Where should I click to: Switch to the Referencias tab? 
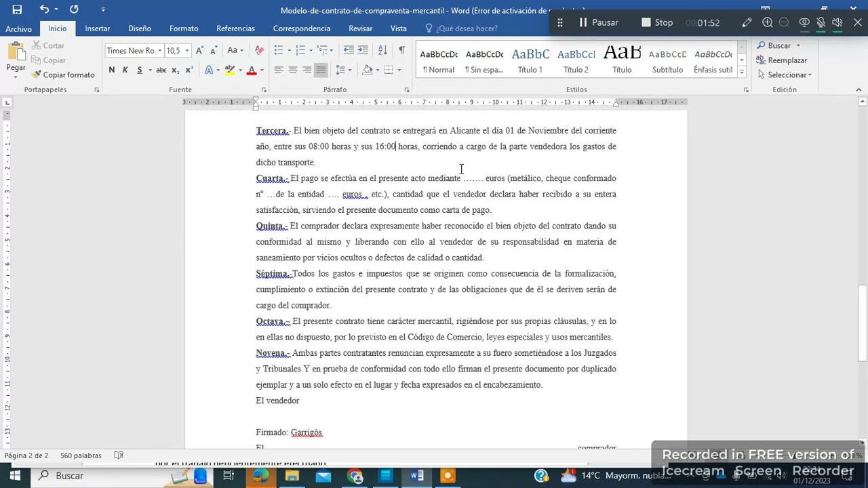click(235, 28)
